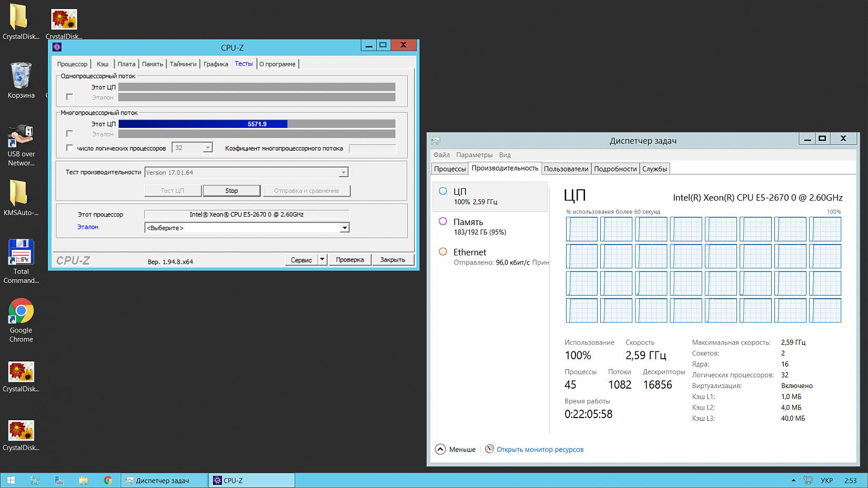Open the Version 17.01.64 benchmark dropdown

coord(343,172)
